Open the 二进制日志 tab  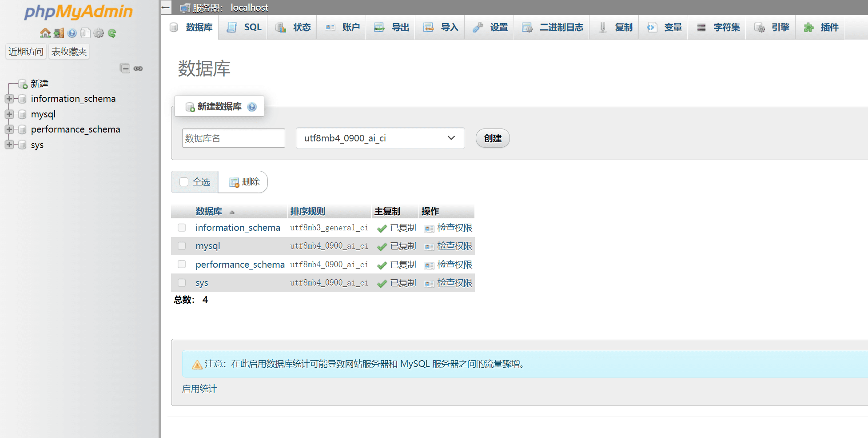click(551, 27)
